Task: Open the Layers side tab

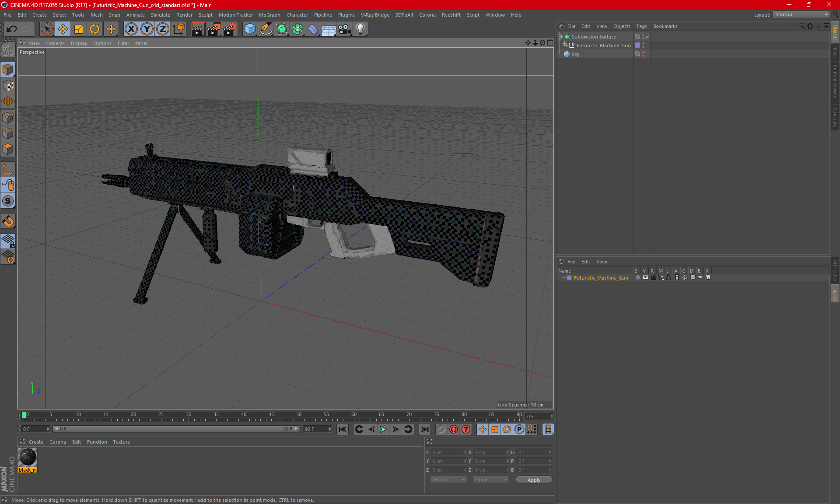Action: (835, 294)
